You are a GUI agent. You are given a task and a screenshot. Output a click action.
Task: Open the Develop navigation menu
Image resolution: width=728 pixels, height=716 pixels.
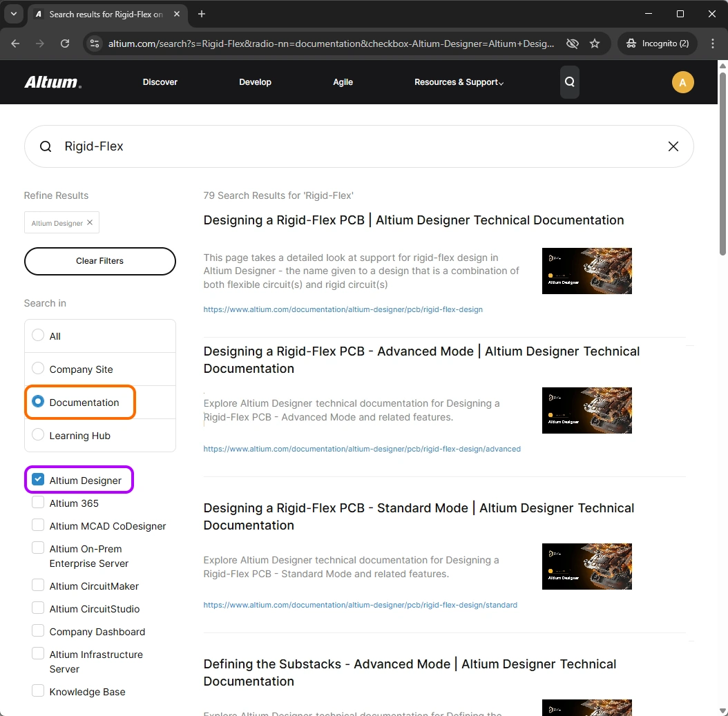click(x=255, y=82)
